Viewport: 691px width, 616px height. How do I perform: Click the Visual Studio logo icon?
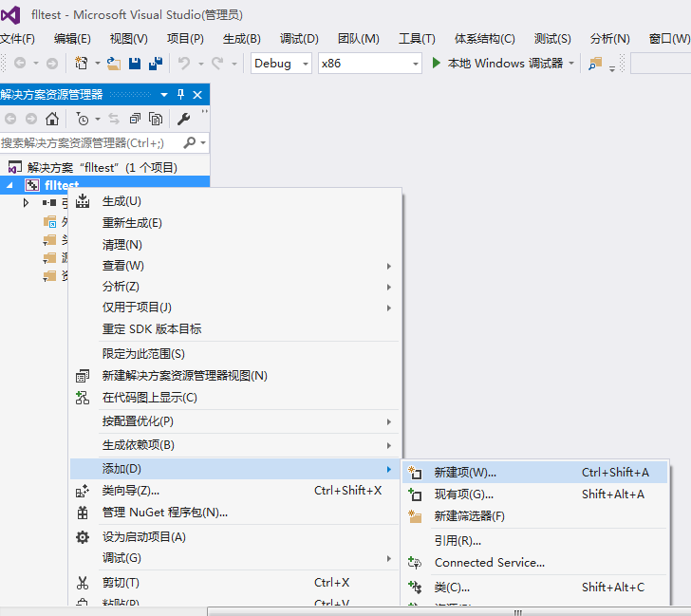coord(10,15)
